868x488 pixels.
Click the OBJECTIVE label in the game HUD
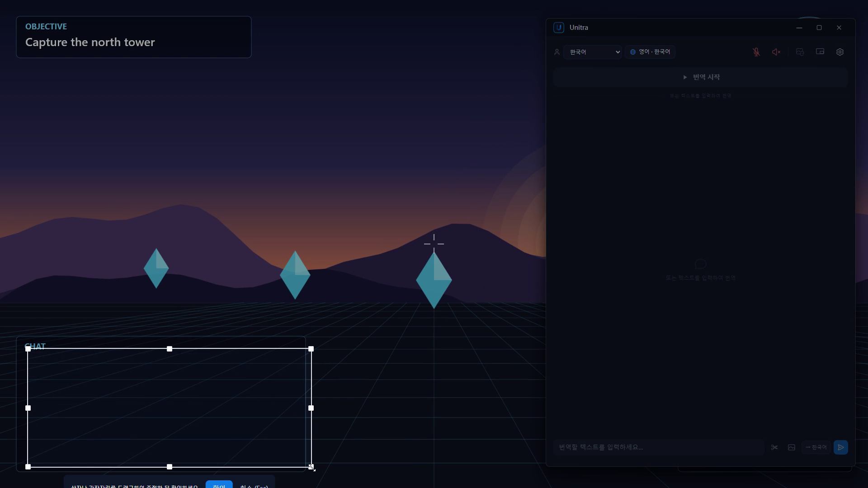point(46,27)
